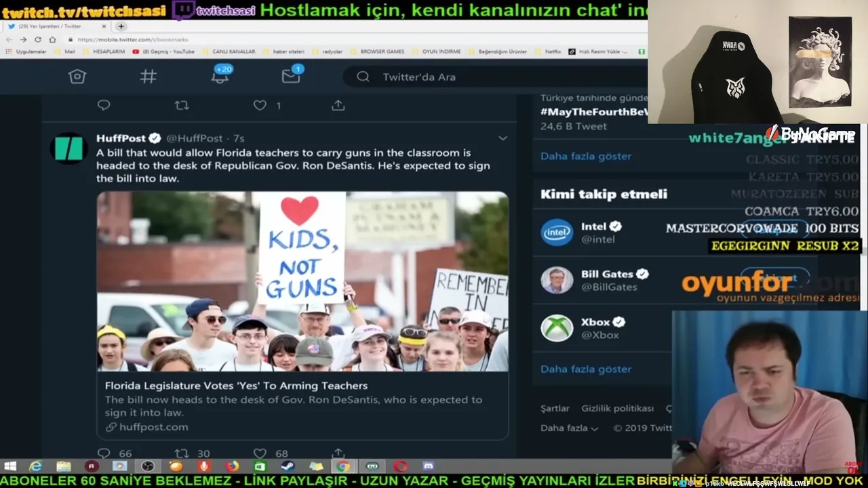Open the Uygulamalar apps shortcut
868x488 pixels.
[27, 52]
